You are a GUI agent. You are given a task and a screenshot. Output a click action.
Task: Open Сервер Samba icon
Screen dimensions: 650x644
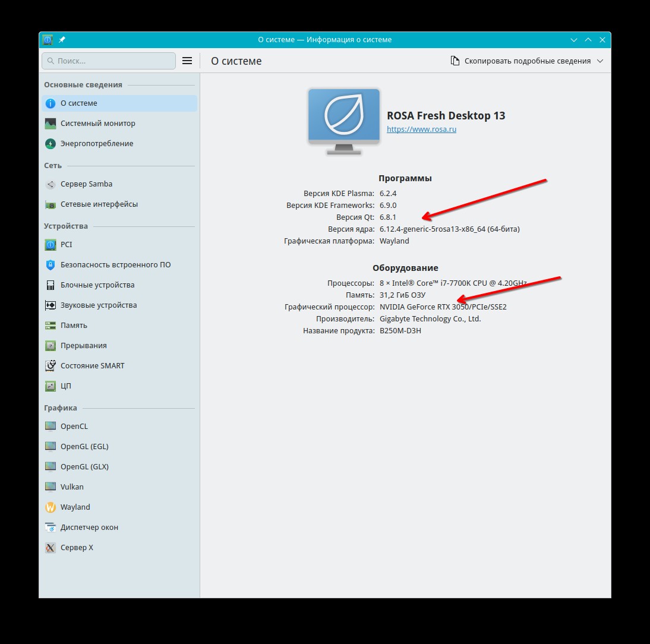(50, 184)
